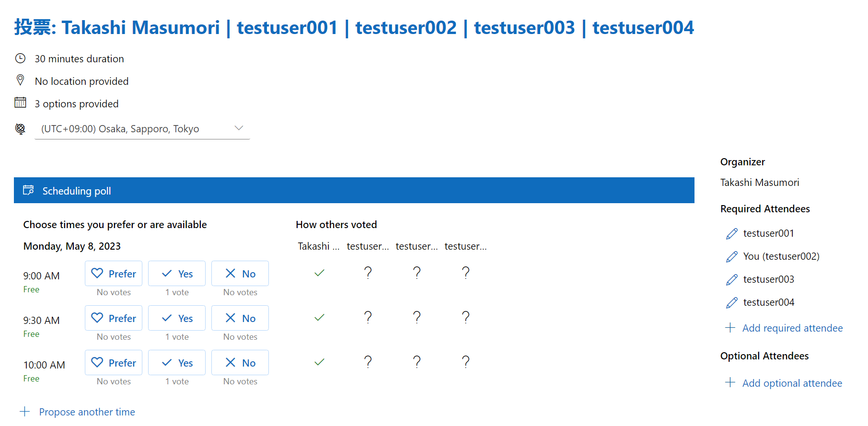The height and width of the screenshot is (426, 868).
Task: Click pencil icon next to testuser004
Action: click(731, 303)
